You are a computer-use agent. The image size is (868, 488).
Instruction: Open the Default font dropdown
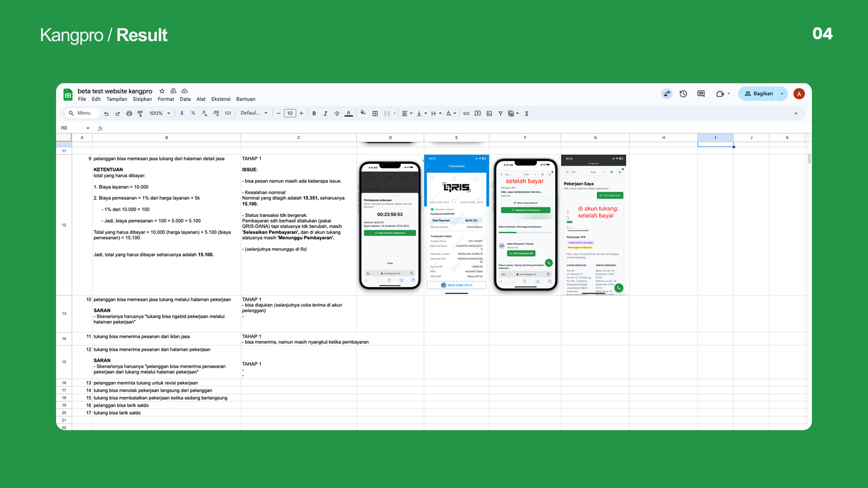click(254, 113)
